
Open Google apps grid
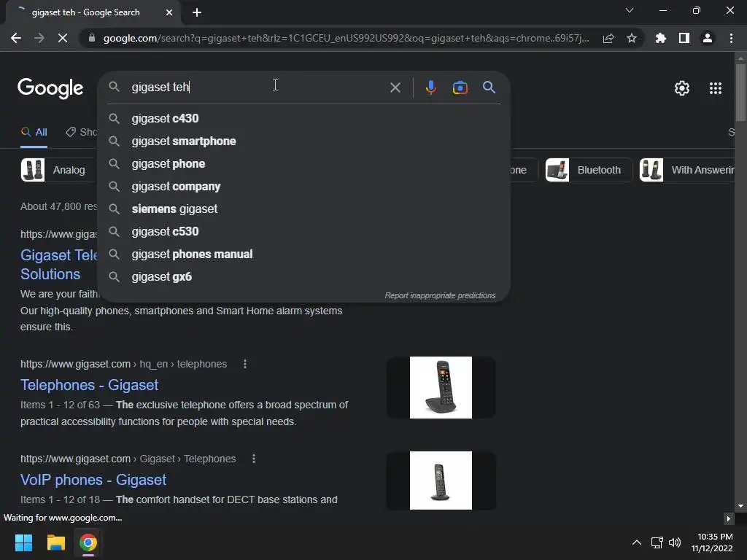pyautogui.click(x=716, y=88)
